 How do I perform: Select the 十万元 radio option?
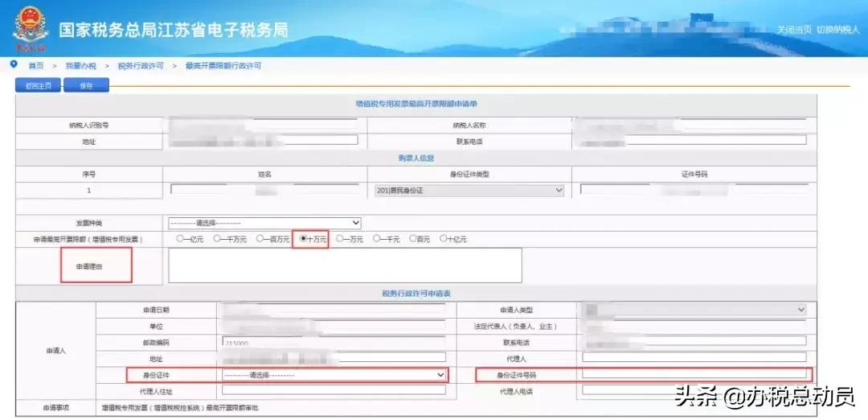[303, 239]
